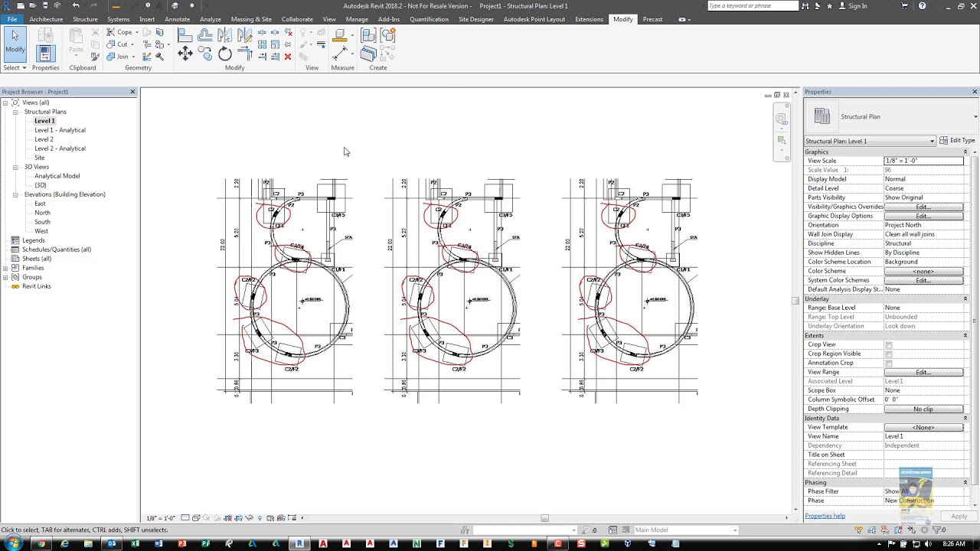Expand the Families tree node
Viewport: 980px width, 551px height.
coord(5,268)
